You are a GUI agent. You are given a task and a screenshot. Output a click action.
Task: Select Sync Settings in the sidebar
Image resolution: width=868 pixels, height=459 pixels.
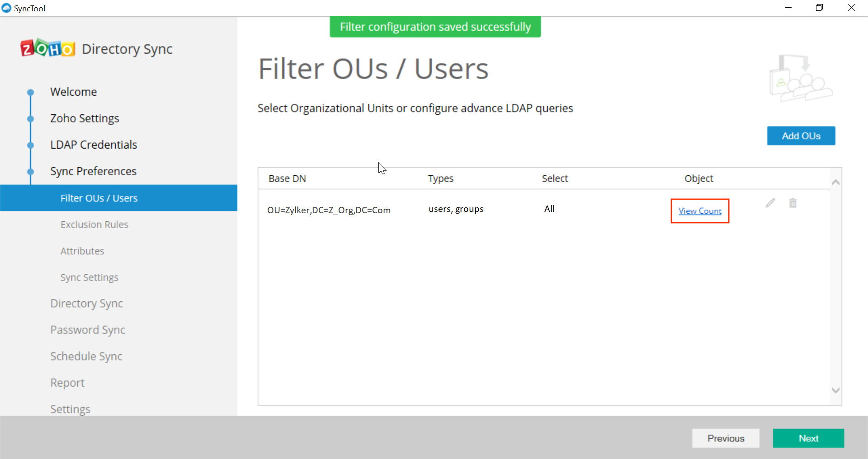[89, 277]
